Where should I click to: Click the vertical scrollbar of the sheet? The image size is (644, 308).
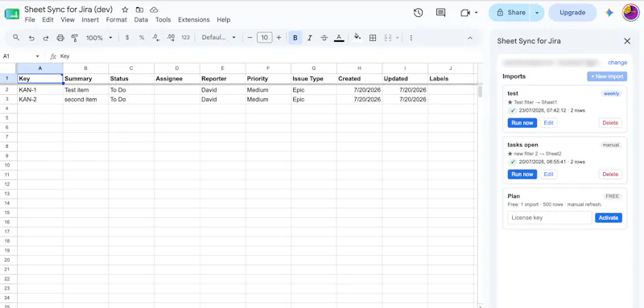point(480,91)
